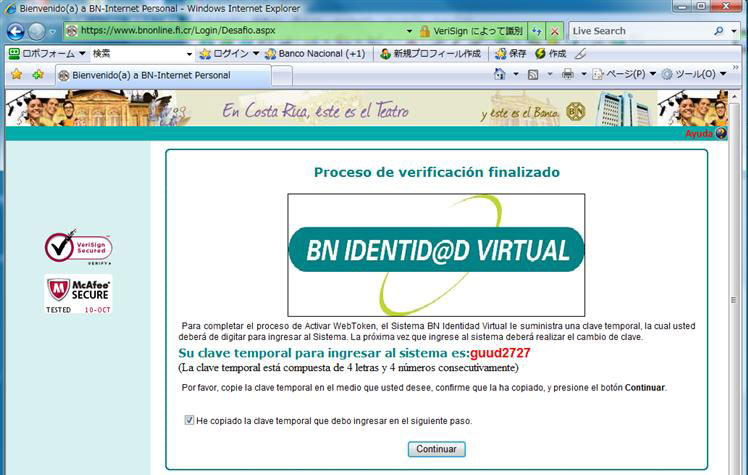The height and width of the screenshot is (475, 748).
Task: Click the 作成 generate button
Action: pyautogui.click(x=550, y=53)
